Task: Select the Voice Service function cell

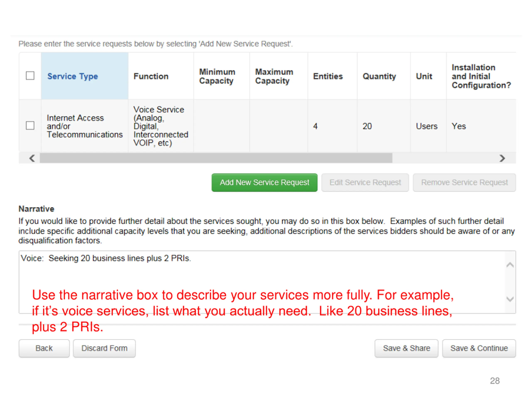Action: [x=161, y=126]
